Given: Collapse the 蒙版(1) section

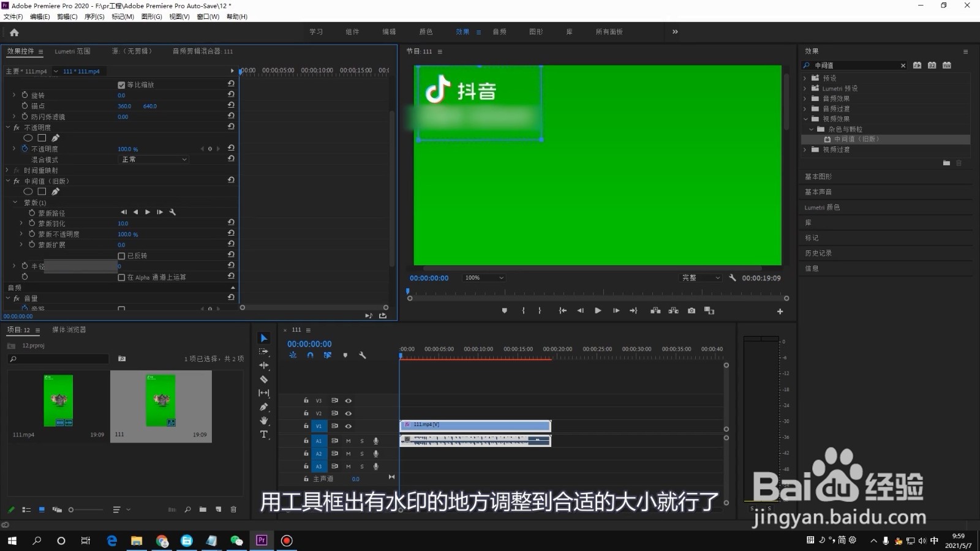Looking at the screenshot, I should tap(15, 202).
